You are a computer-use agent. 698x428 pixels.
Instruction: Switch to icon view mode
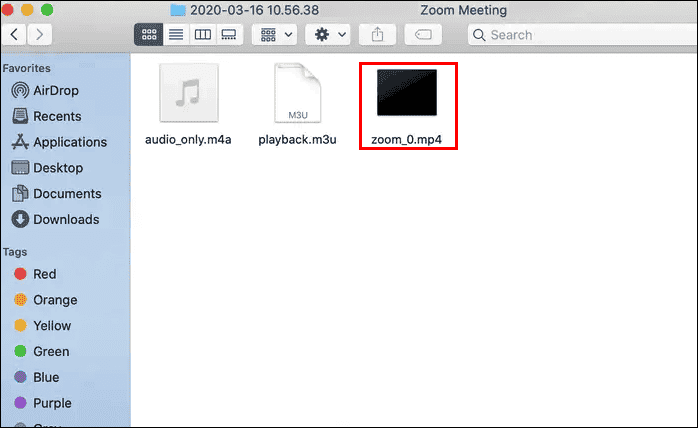[x=149, y=35]
